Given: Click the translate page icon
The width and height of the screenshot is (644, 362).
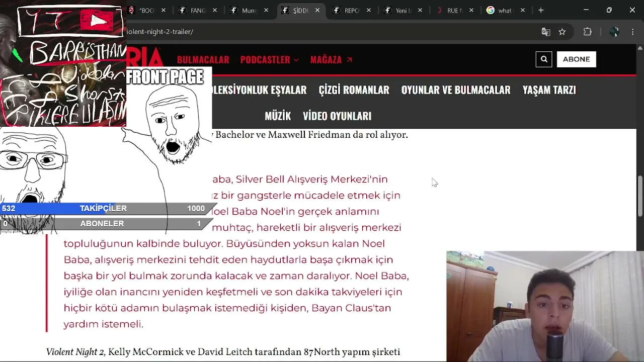Looking at the screenshot, I should click(546, 32).
